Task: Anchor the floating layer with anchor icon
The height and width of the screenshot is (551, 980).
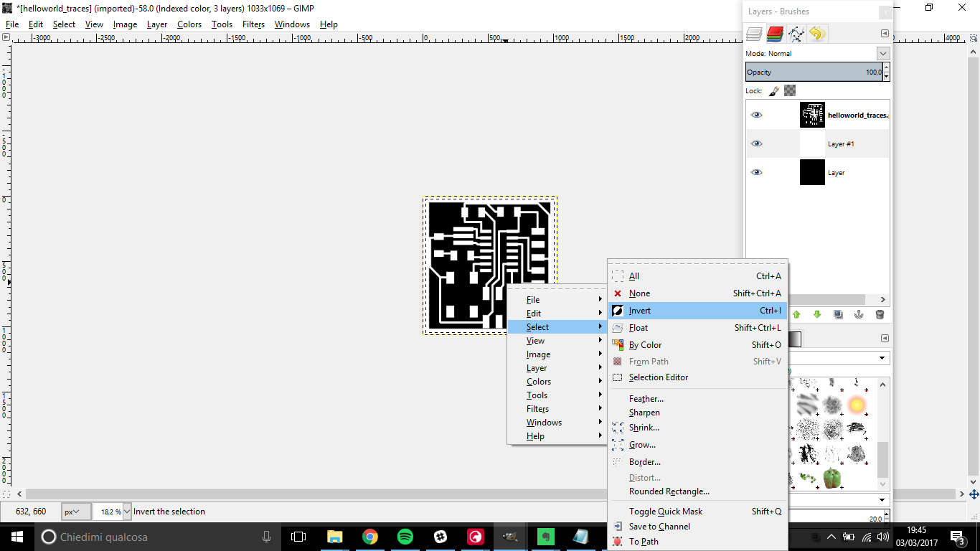Action: pyautogui.click(x=858, y=314)
